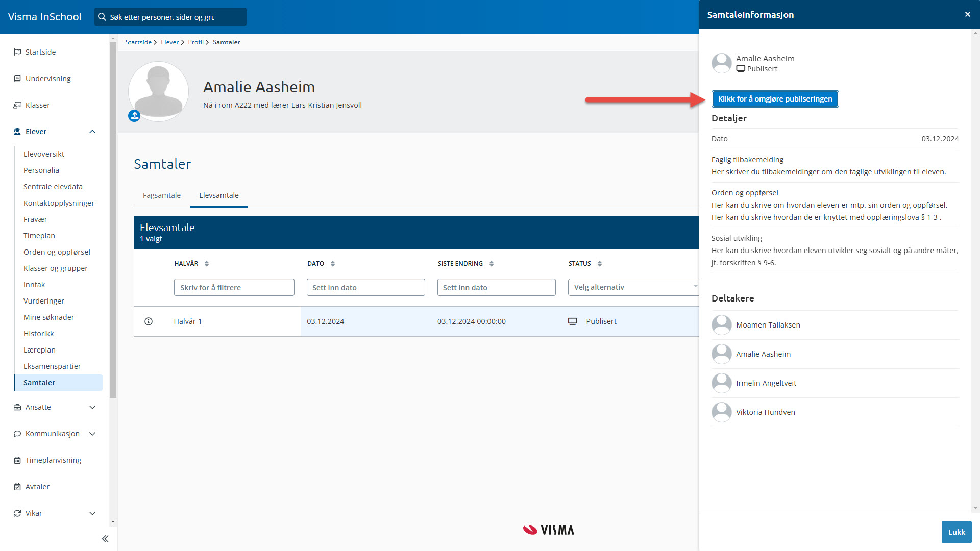Click the info icon on Halvår 1 row
980x551 pixels.
149,321
